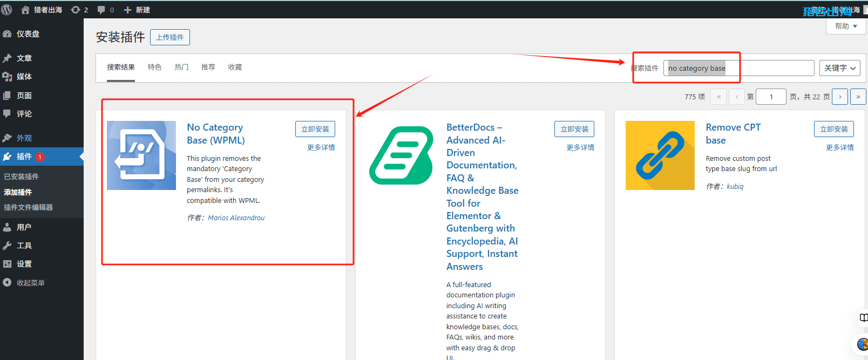Switch to the 热门 tab
This screenshot has width=868, height=360.
[x=181, y=67]
